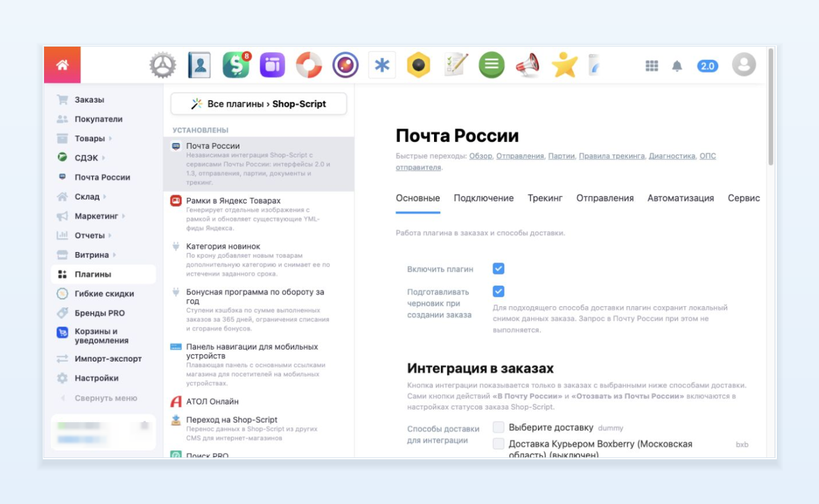Screen dimensions: 819x504
Task: Open the camera lens app icon
Action: (x=346, y=65)
